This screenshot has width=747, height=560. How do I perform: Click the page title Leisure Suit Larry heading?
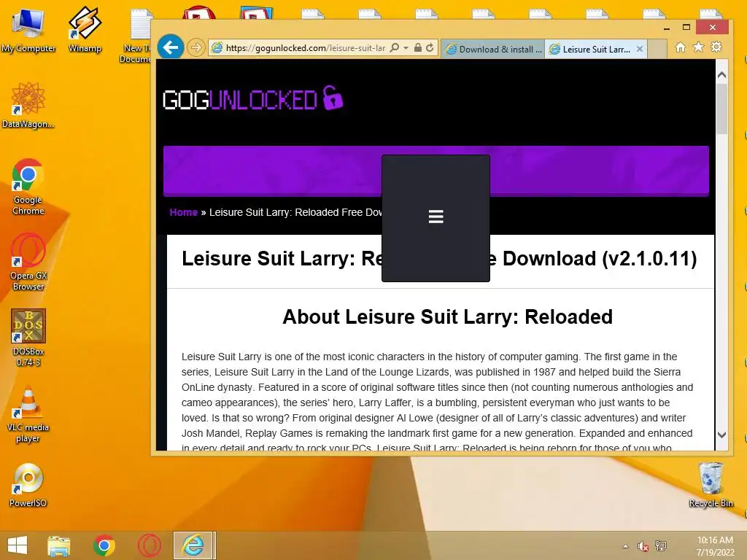coord(439,259)
